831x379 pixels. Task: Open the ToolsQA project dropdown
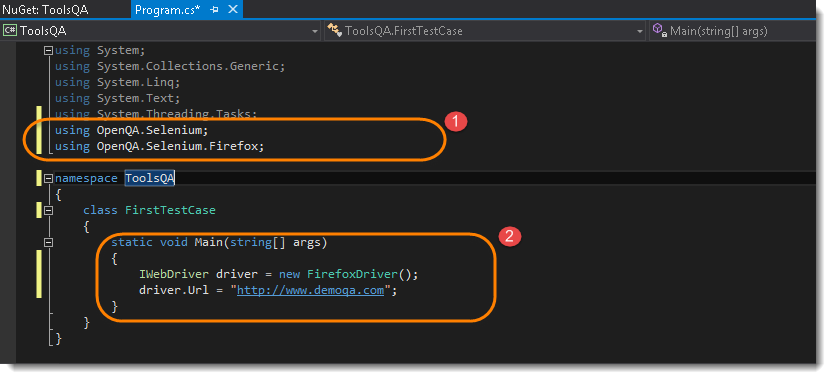pos(161,31)
